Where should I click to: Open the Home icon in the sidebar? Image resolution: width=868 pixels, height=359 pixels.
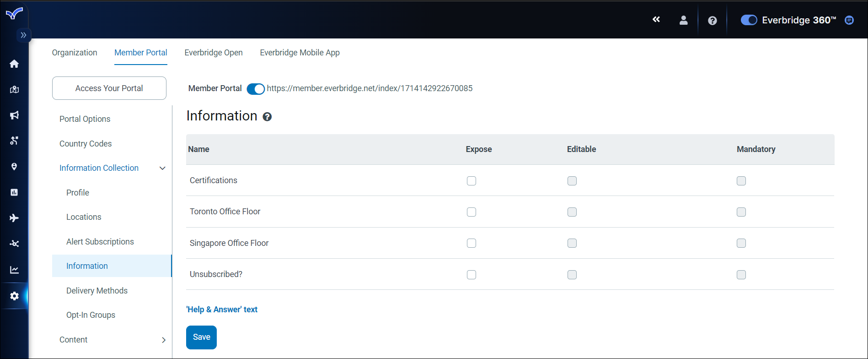coord(14,64)
